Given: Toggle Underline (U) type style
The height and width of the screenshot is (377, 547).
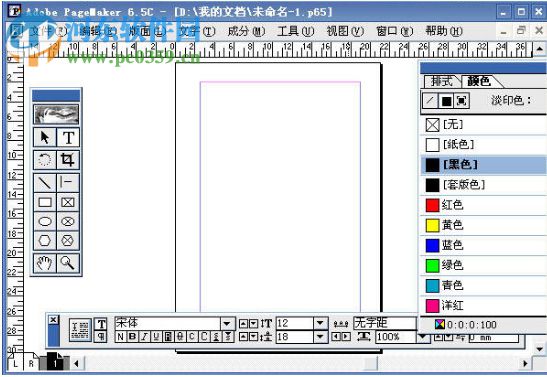Looking at the screenshot, I should (x=156, y=337).
